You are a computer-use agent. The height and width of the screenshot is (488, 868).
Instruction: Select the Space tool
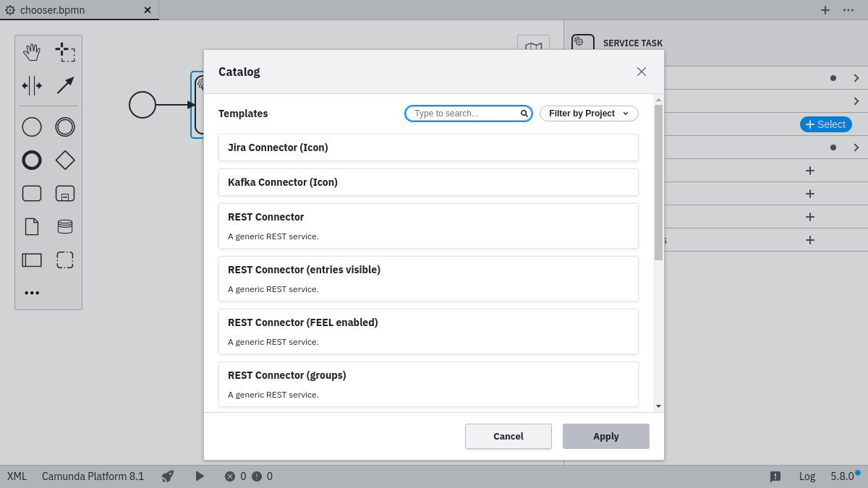pos(32,85)
